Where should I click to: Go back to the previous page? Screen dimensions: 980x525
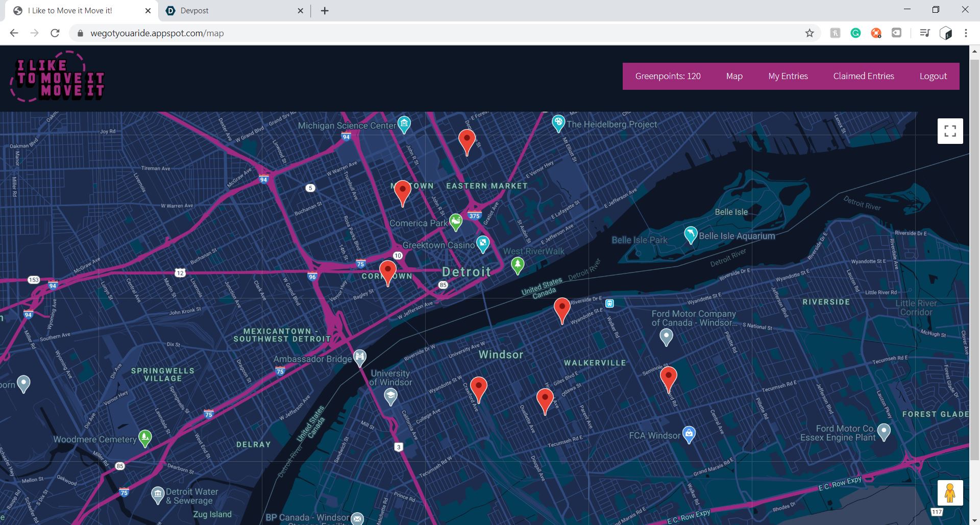tap(14, 33)
